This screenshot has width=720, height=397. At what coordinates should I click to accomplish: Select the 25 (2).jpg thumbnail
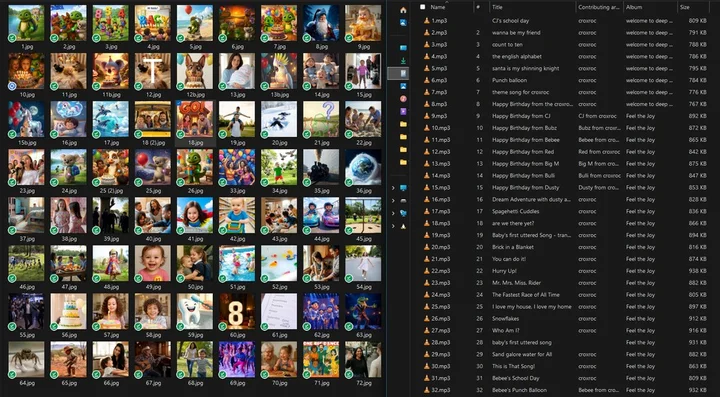pyautogui.click(x=111, y=167)
